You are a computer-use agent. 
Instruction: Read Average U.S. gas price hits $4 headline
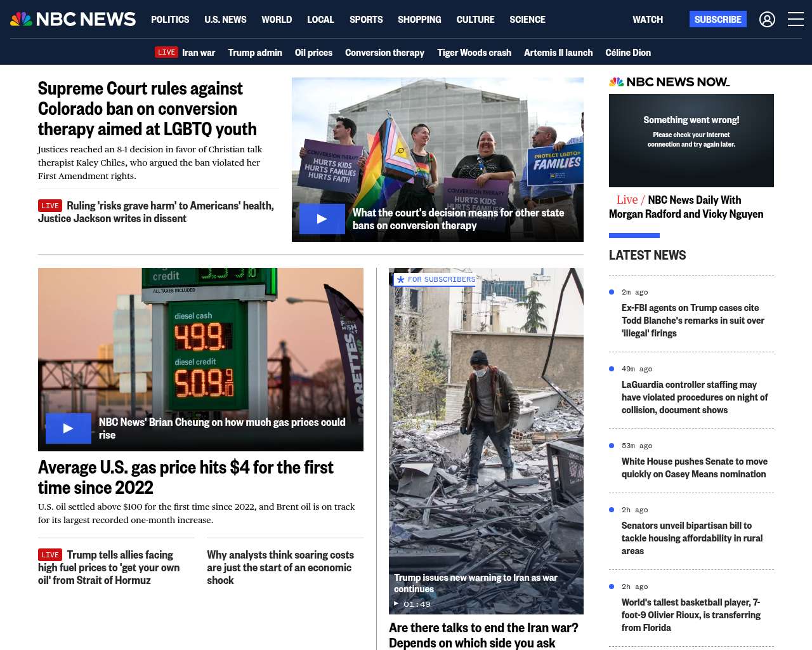click(x=186, y=477)
